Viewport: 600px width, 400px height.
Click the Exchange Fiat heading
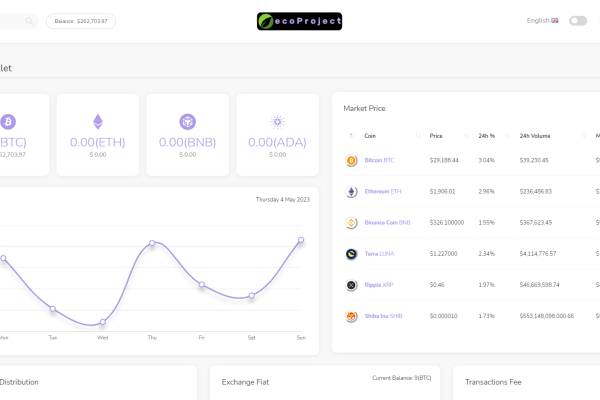click(245, 382)
